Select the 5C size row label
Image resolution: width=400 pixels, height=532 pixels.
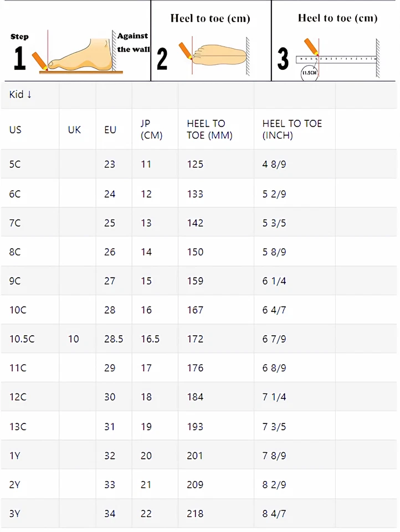coord(15,165)
